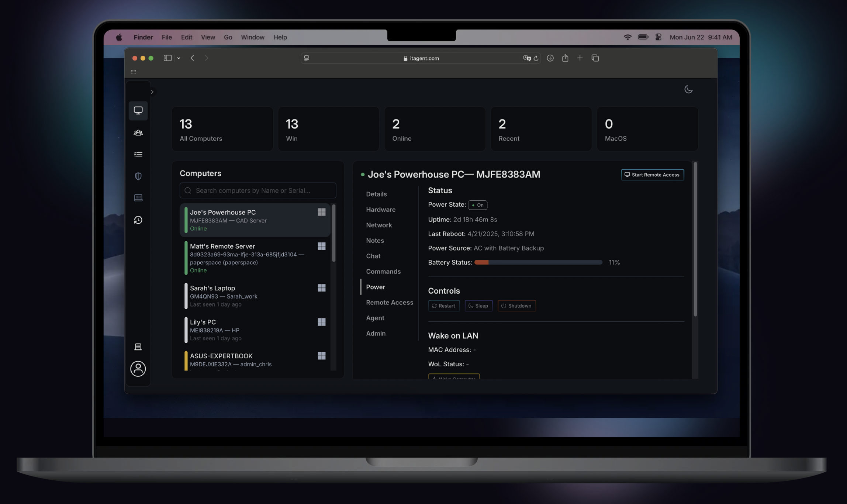Click the Safari share icon

565,58
